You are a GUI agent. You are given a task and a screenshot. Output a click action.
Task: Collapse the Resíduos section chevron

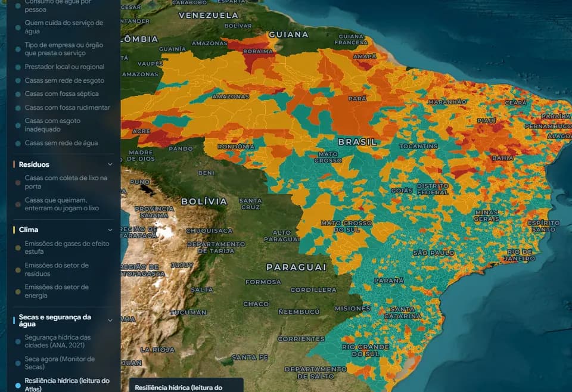tap(110, 164)
